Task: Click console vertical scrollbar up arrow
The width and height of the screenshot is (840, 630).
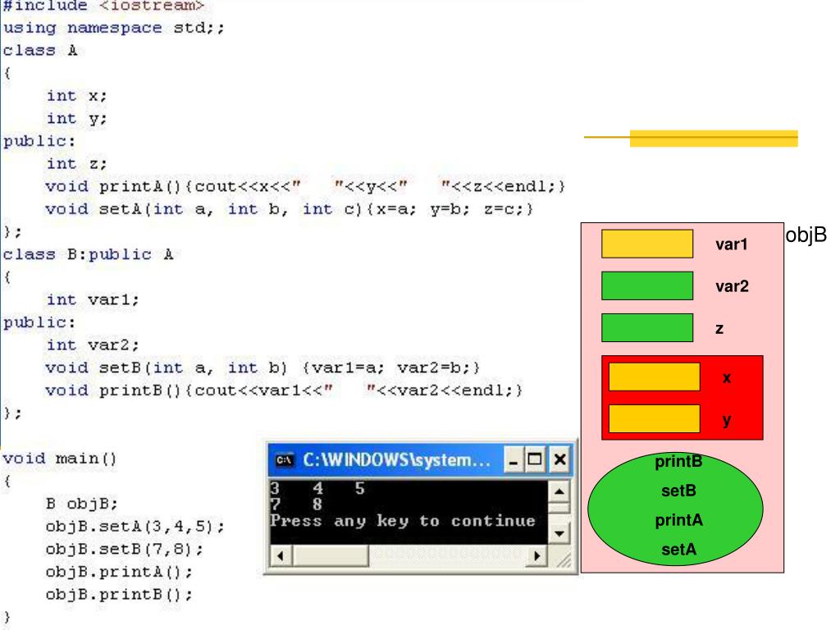Action: pyautogui.click(x=559, y=491)
